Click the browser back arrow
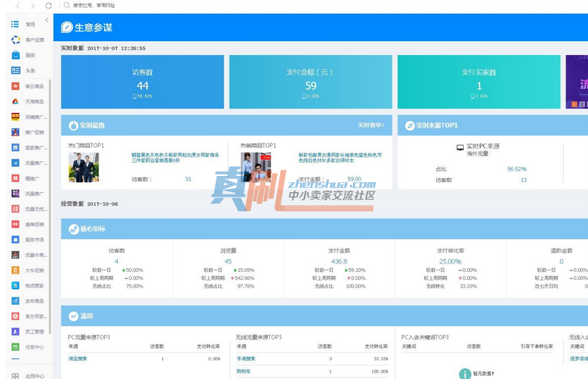The image size is (588, 379). click(x=18, y=5)
